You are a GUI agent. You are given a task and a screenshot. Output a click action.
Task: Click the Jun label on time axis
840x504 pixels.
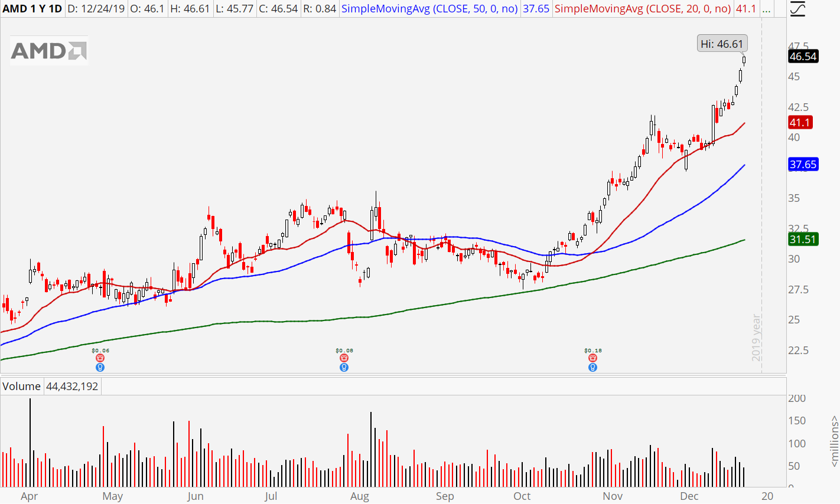click(195, 496)
